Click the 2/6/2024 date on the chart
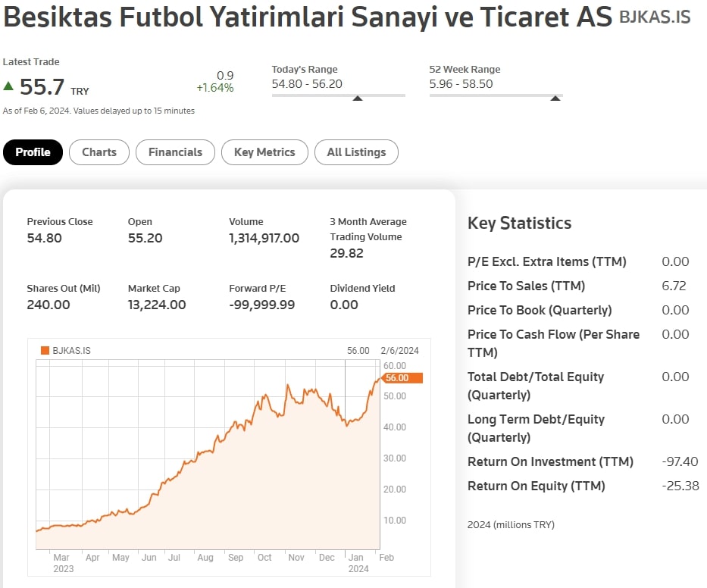Image resolution: width=707 pixels, height=588 pixels. point(399,350)
